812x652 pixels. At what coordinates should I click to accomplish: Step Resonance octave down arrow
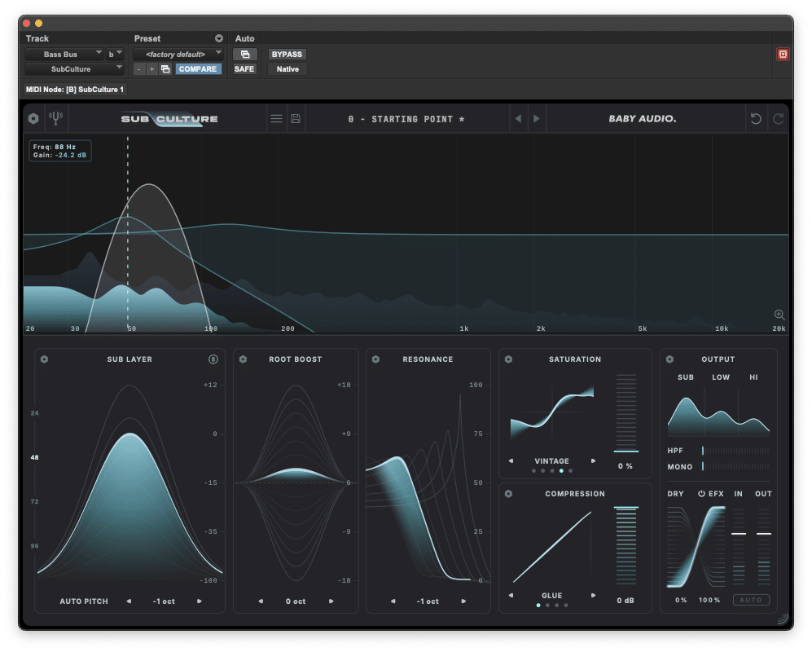393,601
